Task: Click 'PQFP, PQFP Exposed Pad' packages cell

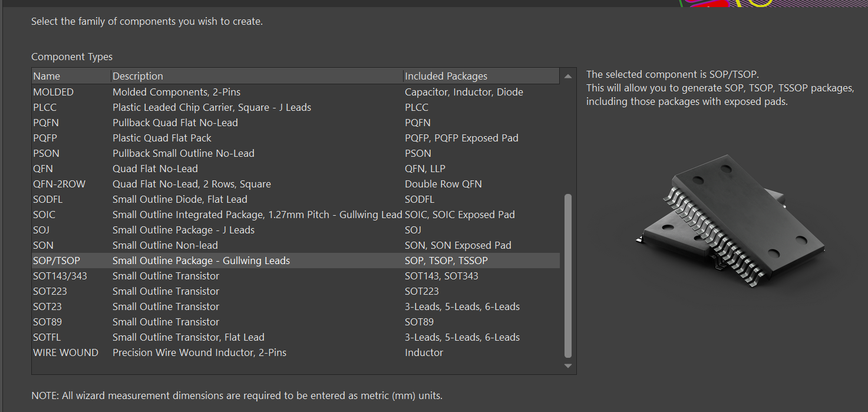Action: (461, 138)
